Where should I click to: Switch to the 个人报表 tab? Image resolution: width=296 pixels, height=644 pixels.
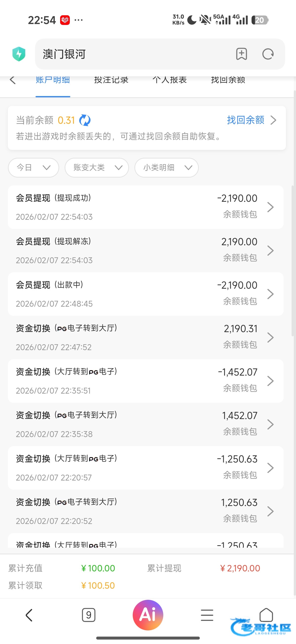pos(170,80)
